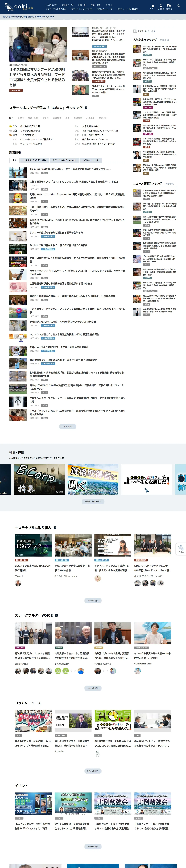Open RXJapanが導く3兆円リユース市場 article
The width and height of the screenshot is (186, 868).
(59, 347)
